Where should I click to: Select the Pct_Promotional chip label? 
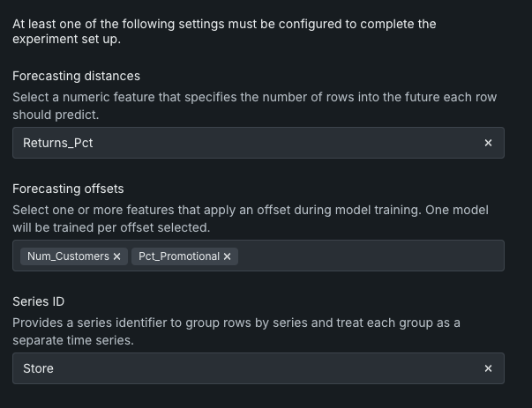pyautogui.click(x=178, y=256)
